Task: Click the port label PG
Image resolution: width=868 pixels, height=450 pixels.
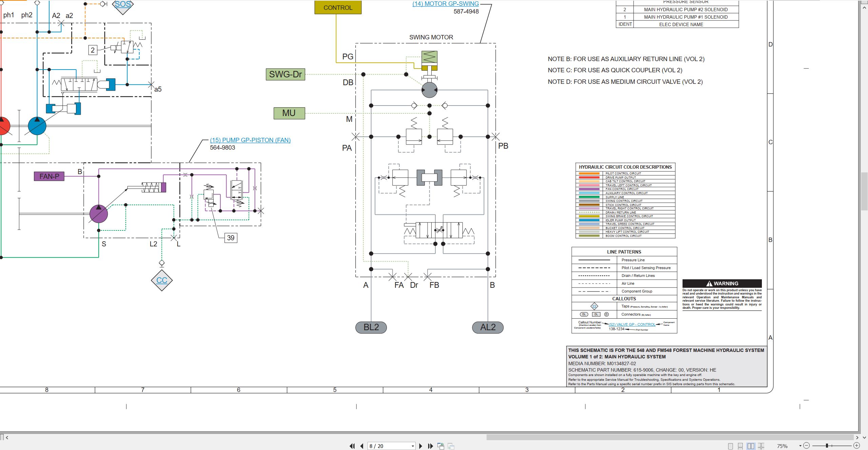Action: 348,57
